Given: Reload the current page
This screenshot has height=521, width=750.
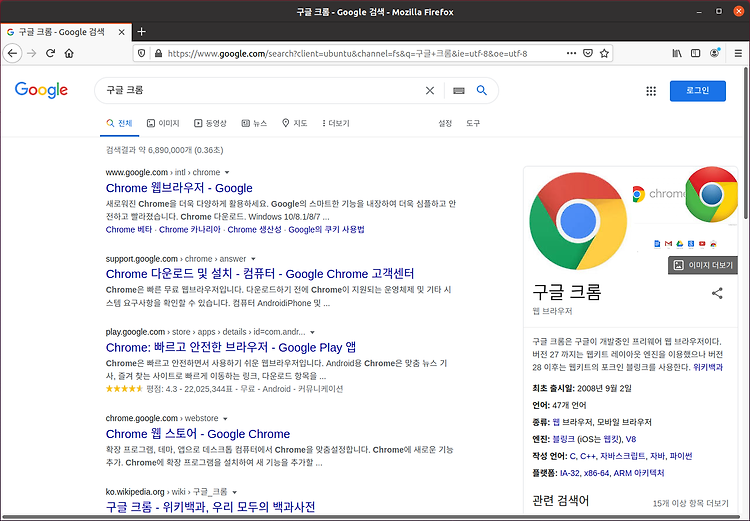Looking at the screenshot, I should click(x=50, y=53).
